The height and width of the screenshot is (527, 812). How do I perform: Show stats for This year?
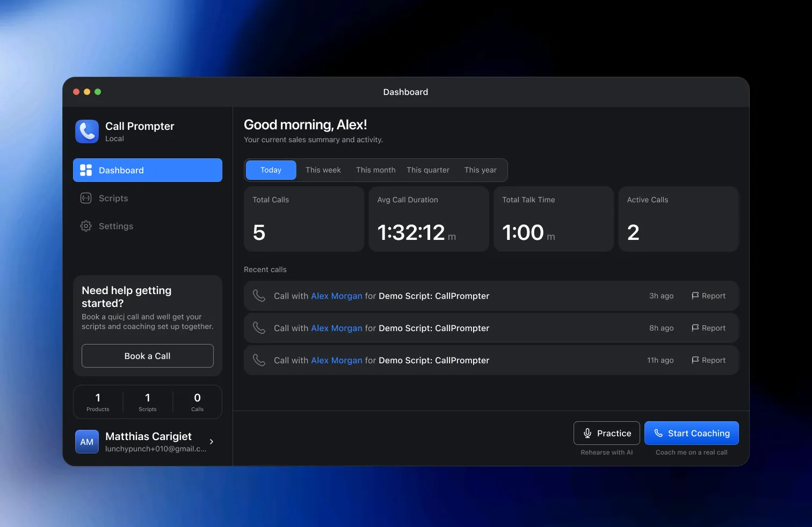[481, 170]
